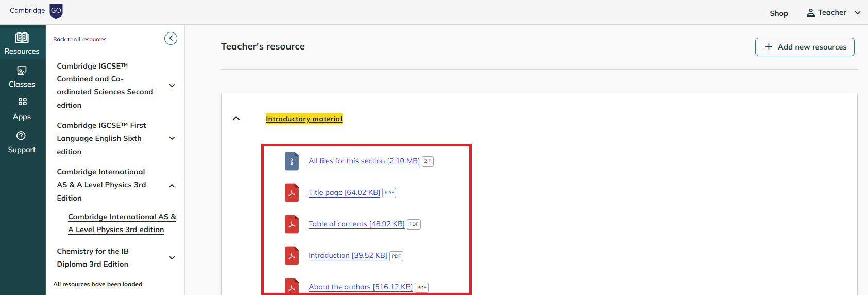
Task: Download All files for this section
Action: (364, 161)
